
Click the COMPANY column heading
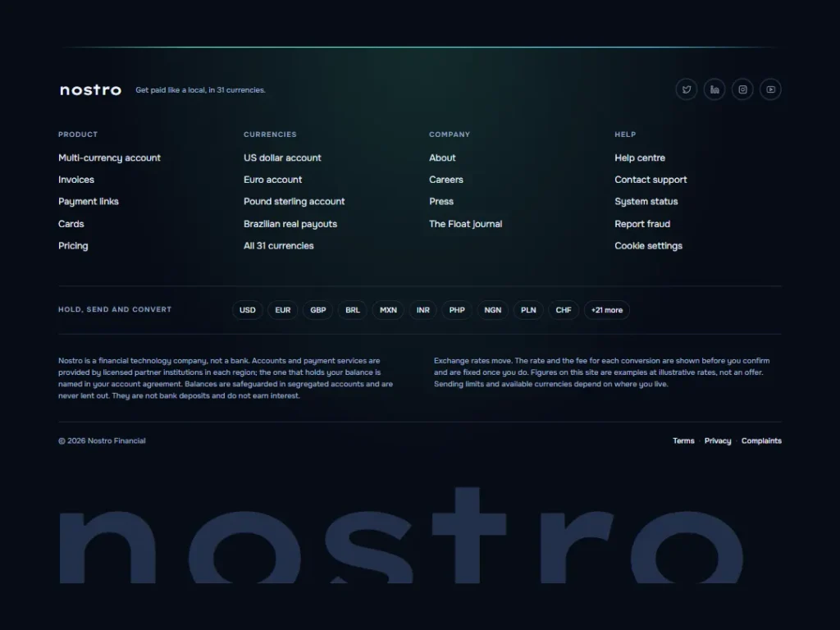tap(450, 135)
